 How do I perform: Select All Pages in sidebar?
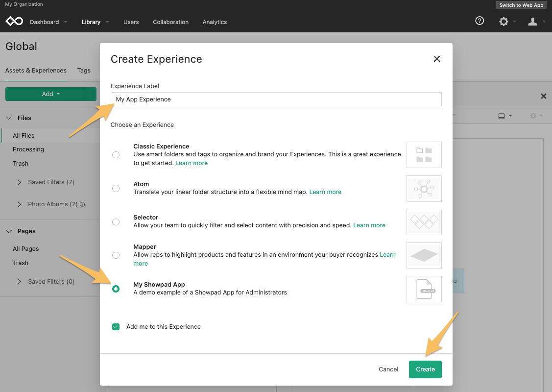point(25,249)
